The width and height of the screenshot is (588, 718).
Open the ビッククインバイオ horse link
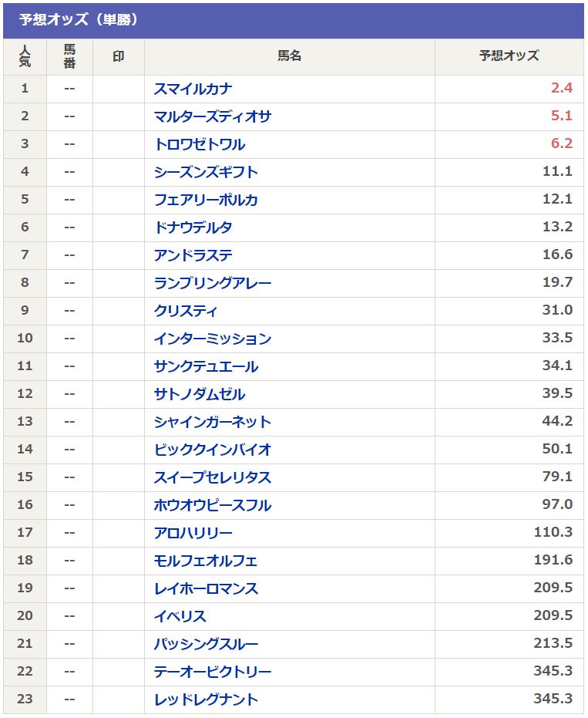[x=213, y=450]
